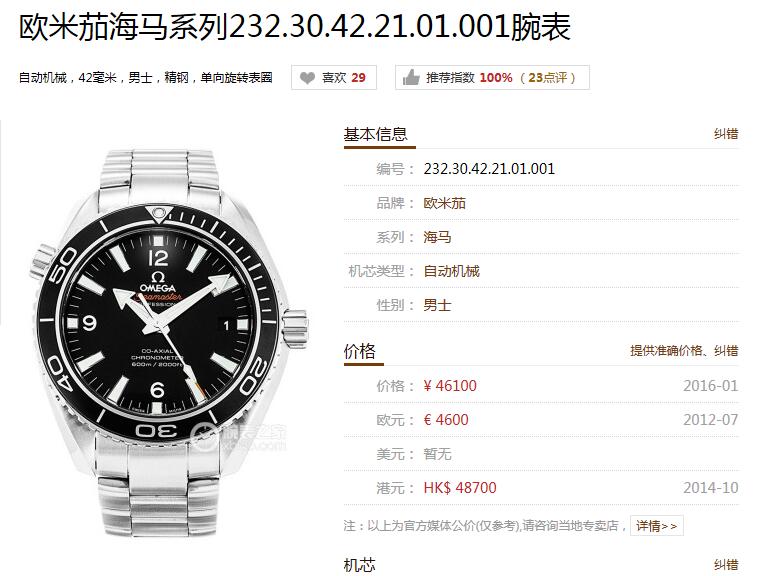
Task: Click the ¥ 46100 price value
Action: 450,386
